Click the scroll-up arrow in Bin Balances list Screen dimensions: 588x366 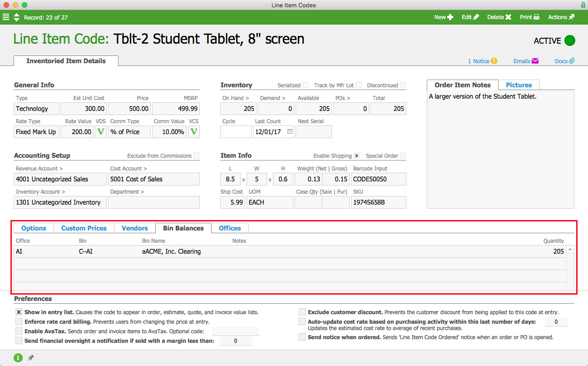(570, 250)
